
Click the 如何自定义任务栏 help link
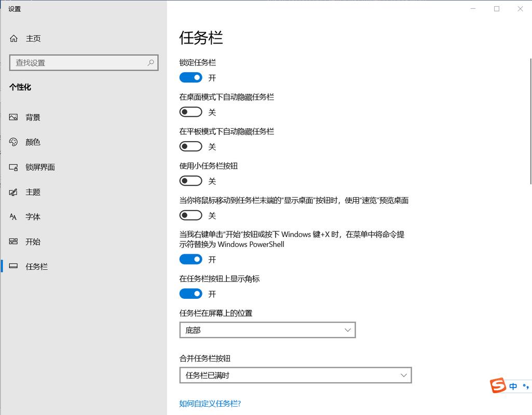click(210, 403)
